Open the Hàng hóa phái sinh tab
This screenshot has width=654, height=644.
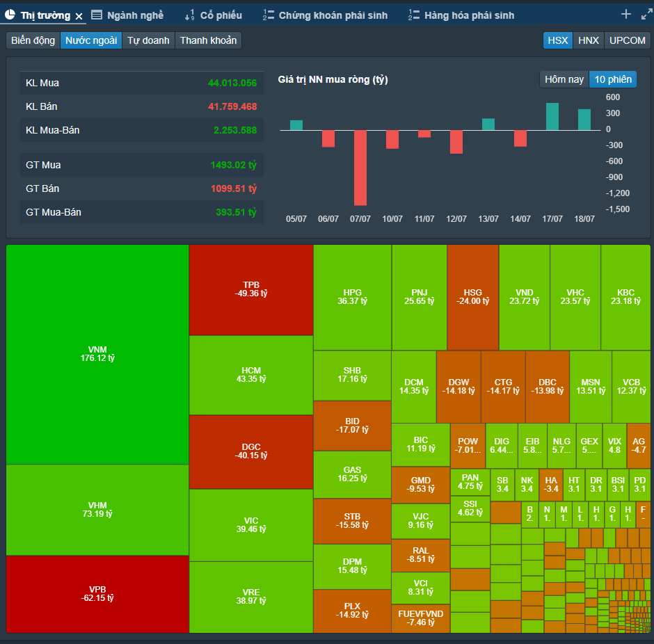tap(469, 15)
